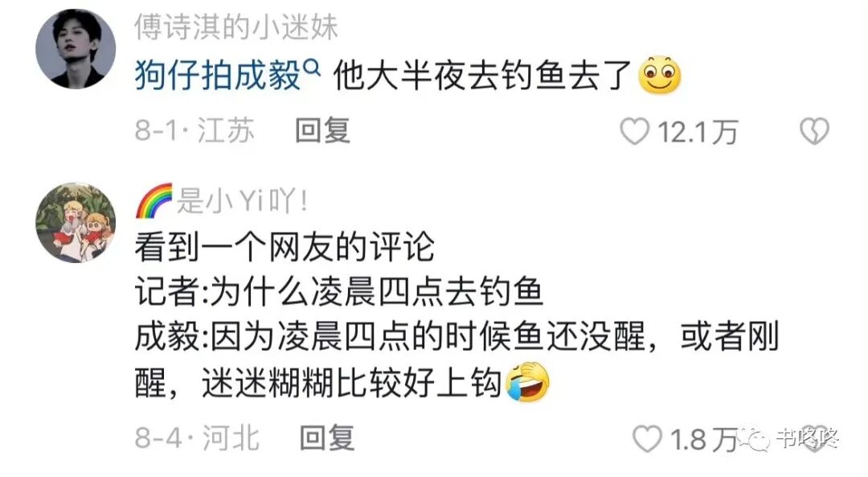
Task: Open the username 傅诗淇的小迷妹
Action: click(235, 27)
